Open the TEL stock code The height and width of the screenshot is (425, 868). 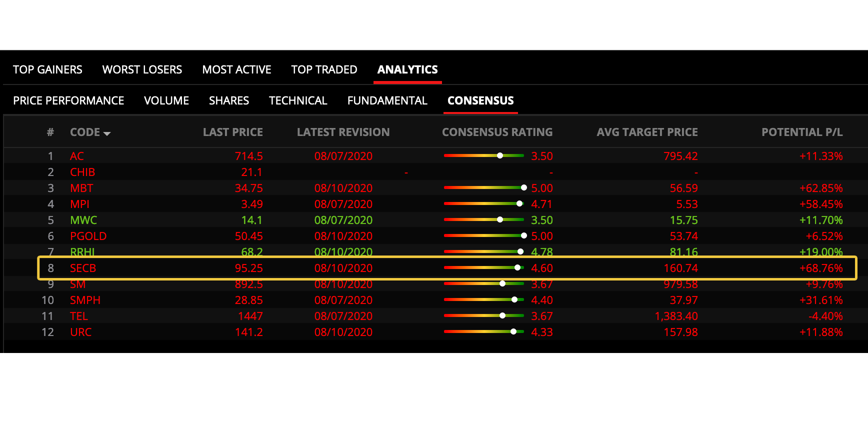click(x=79, y=316)
